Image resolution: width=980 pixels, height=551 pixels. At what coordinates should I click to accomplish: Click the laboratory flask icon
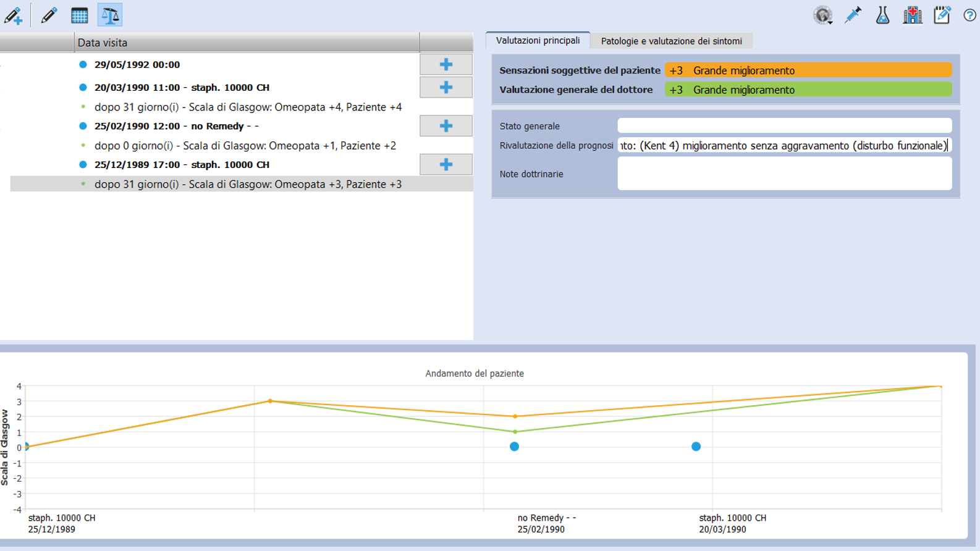click(x=882, y=15)
